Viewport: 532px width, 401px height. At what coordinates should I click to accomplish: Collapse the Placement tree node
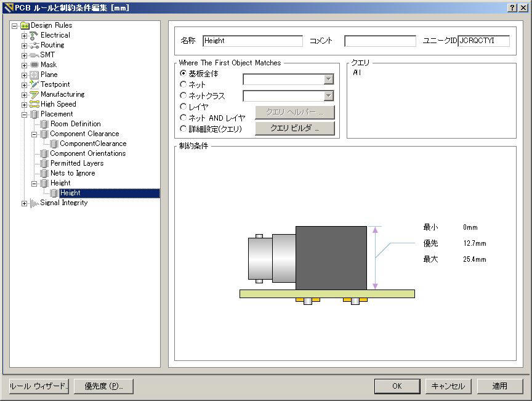coord(25,115)
